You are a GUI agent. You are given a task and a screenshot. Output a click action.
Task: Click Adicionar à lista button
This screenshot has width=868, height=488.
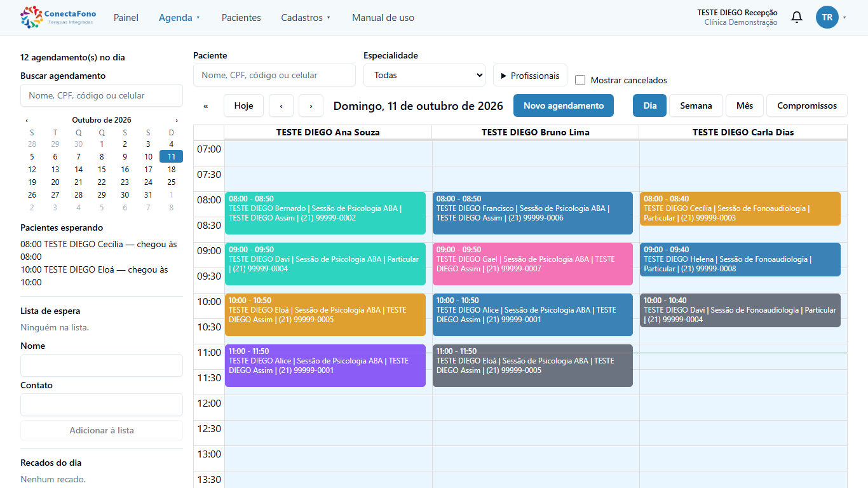pyautogui.click(x=102, y=430)
